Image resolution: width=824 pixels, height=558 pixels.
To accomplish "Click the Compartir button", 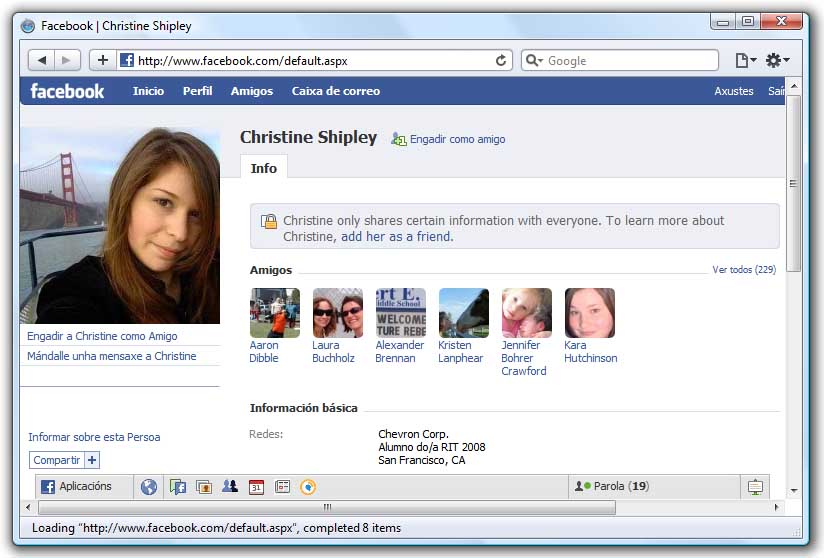I will click(x=56, y=460).
